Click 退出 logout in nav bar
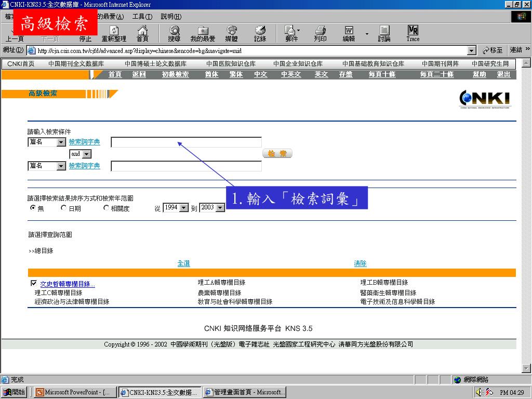Image resolution: width=532 pixels, height=399 pixels. tap(503, 74)
